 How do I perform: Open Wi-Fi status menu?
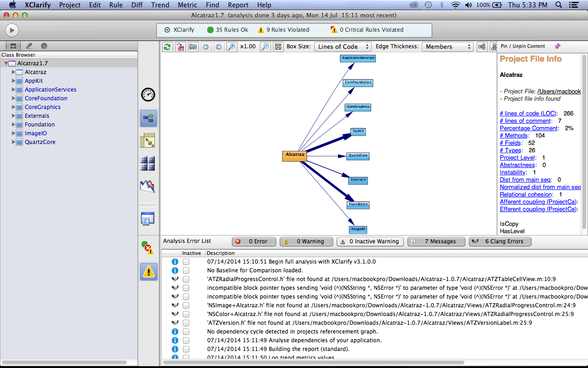point(456,5)
